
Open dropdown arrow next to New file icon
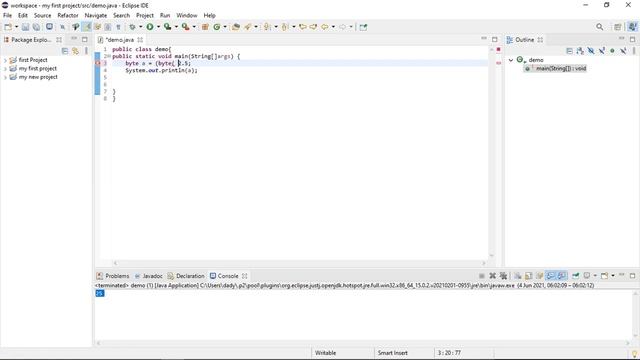pyautogui.click(x=16, y=27)
